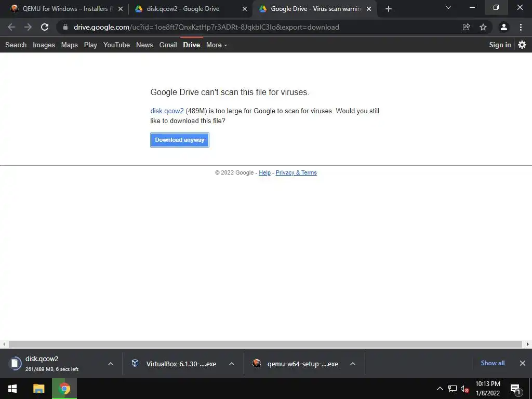Click the padlock site info icon
The width and height of the screenshot is (532, 399).
coord(65,27)
